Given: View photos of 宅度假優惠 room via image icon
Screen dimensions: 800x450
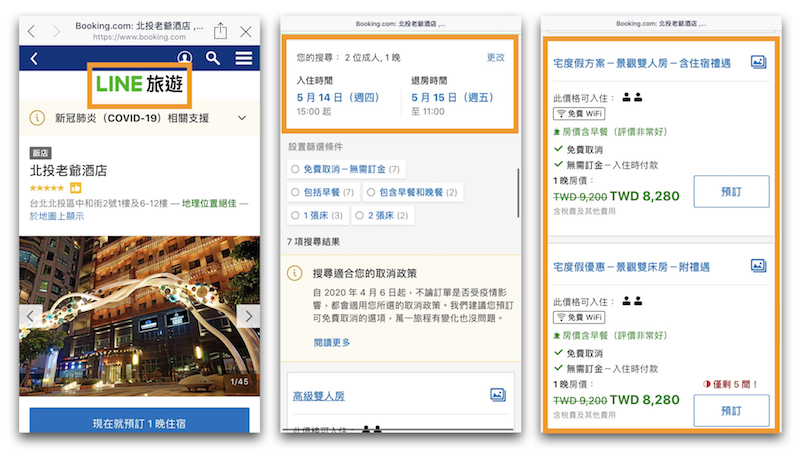Looking at the screenshot, I should (x=758, y=266).
